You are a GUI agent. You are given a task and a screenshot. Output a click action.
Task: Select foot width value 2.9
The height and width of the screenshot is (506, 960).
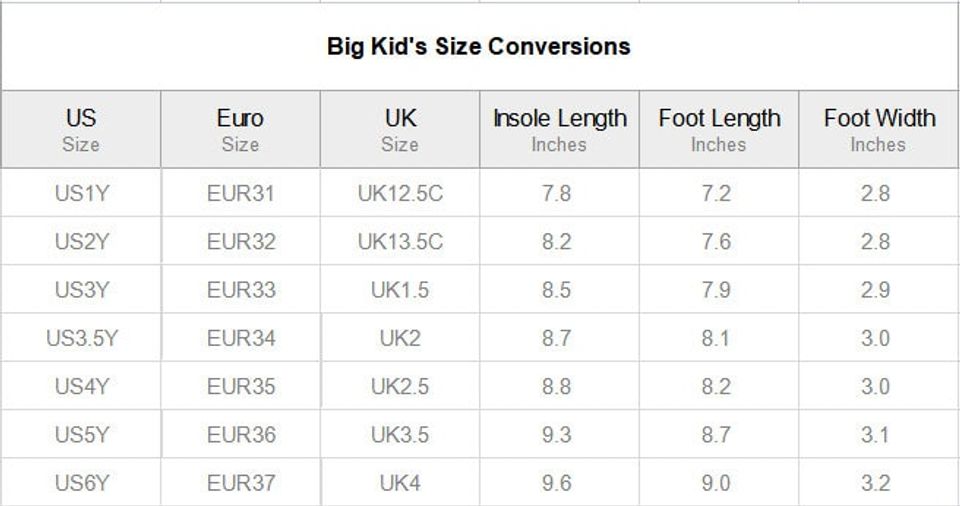point(875,290)
